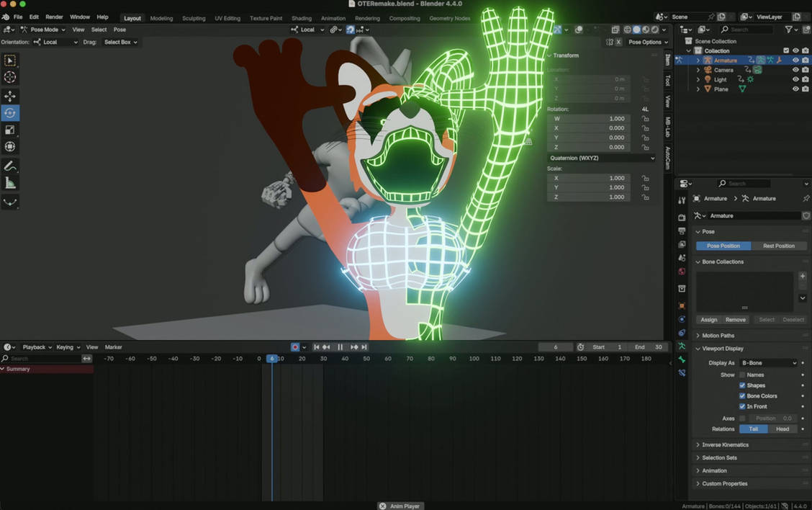The width and height of the screenshot is (812, 510).
Task: Open the Display As B-Bone dropdown
Action: coord(769,363)
